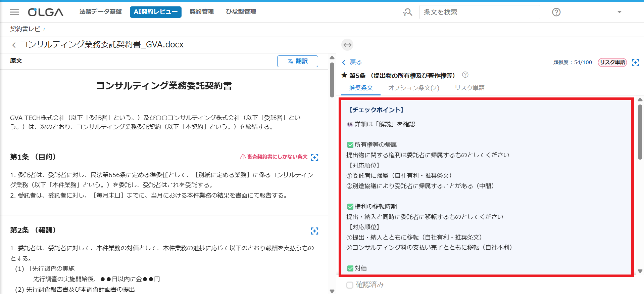This screenshot has height=294, width=644.
Task: Click the 対価 check item
Action: 357,268
